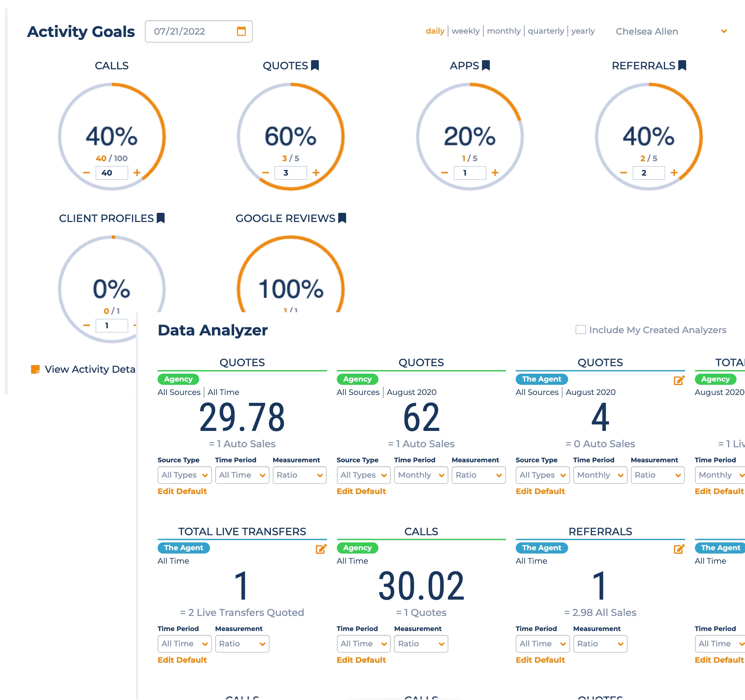Open All Time period dropdown on first Quotes card

coord(242,475)
